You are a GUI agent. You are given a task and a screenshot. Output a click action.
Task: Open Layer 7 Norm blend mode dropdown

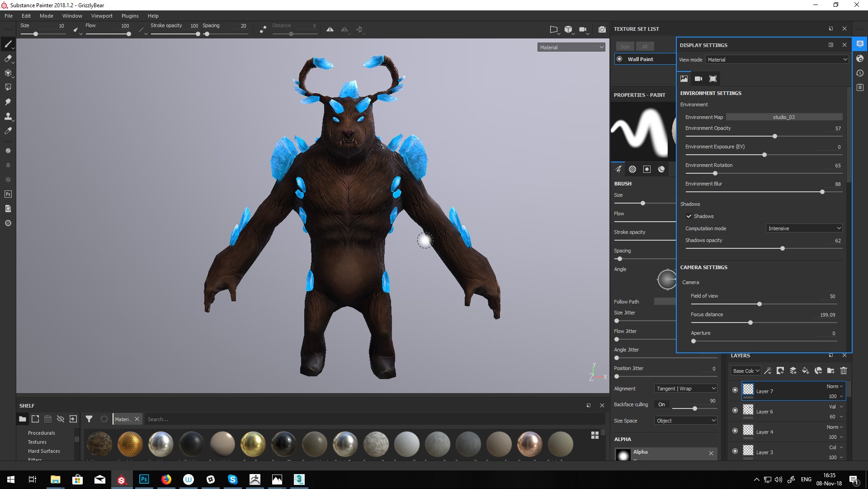[835, 386]
